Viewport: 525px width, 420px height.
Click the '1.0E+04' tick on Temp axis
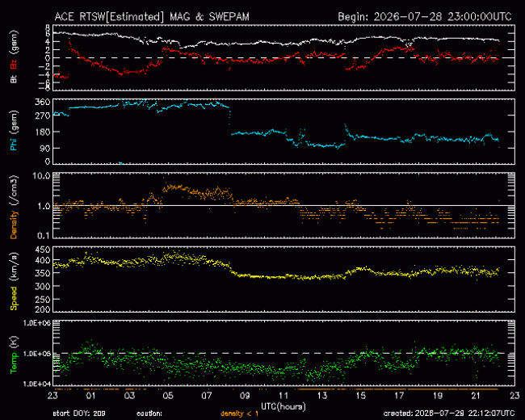coord(37,384)
